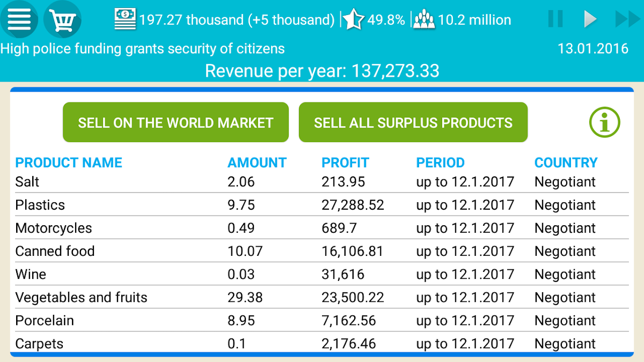
Task: Select the Motorcycles product row
Action: (321, 228)
